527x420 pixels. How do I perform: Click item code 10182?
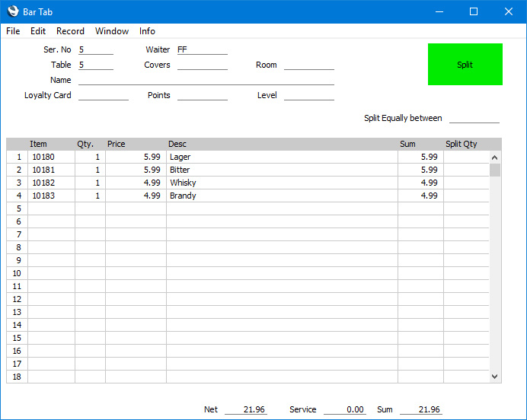pos(52,183)
